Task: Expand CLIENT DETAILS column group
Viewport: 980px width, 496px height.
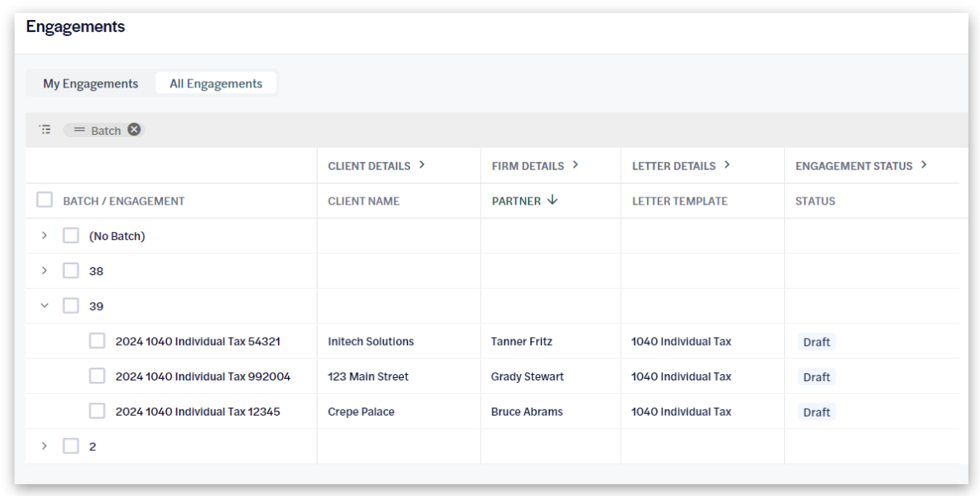Action: click(421, 165)
